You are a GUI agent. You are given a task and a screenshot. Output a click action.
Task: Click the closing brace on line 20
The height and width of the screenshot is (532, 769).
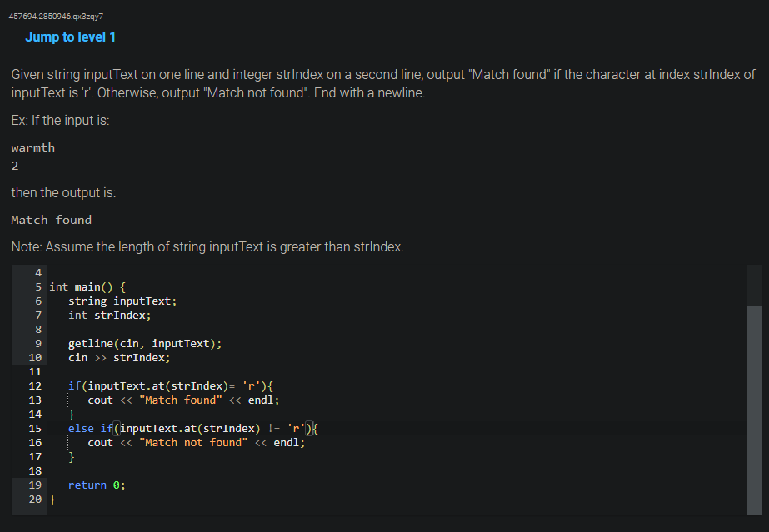[x=52, y=499]
